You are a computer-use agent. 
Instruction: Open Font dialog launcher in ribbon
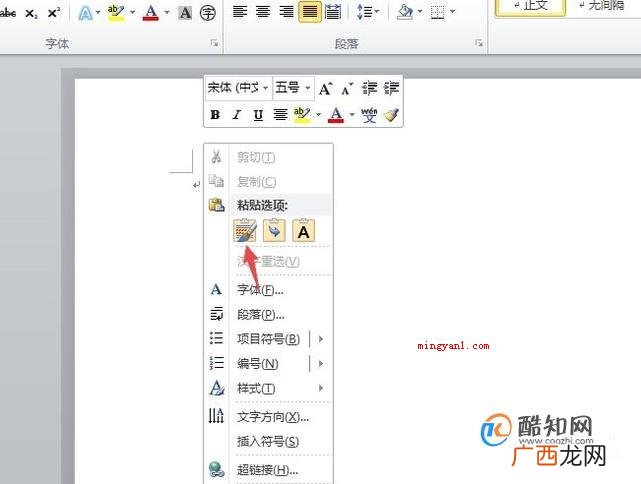pyautogui.click(x=214, y=43)
